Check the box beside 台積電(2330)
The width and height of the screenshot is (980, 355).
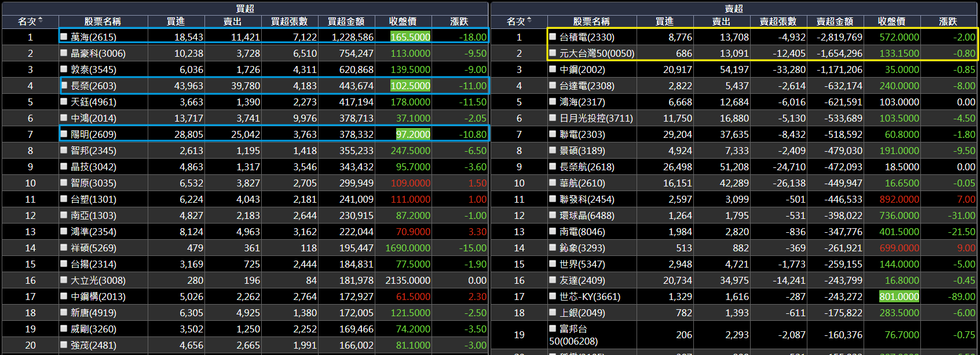coord(553,36)
